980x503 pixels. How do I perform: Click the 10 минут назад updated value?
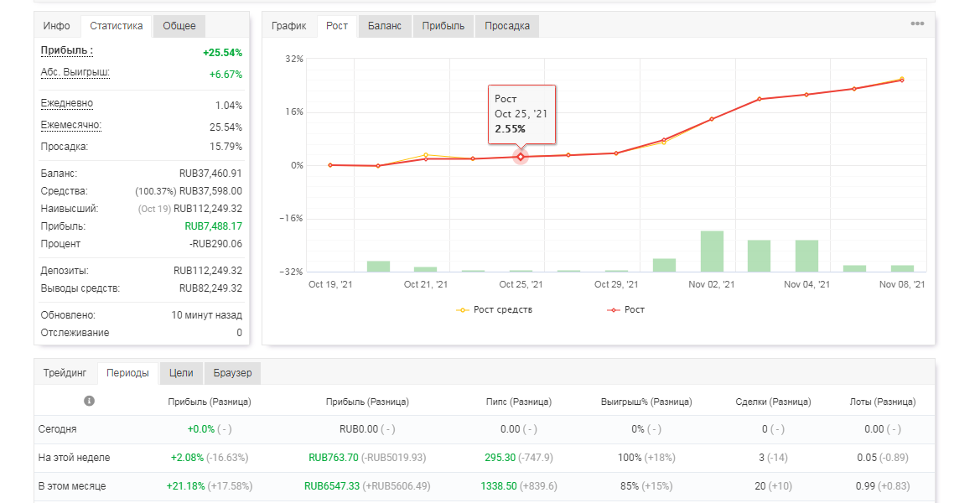[207, 315]
